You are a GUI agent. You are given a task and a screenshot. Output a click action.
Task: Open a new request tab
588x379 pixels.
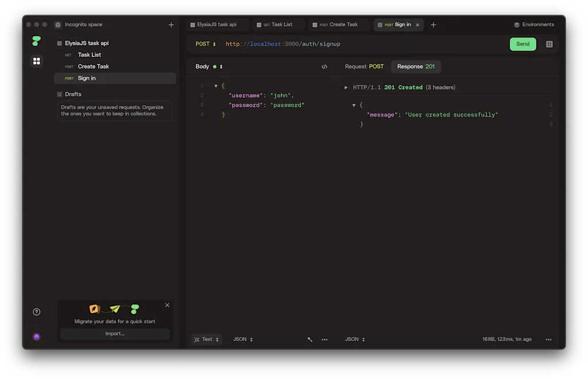(433, 25)
